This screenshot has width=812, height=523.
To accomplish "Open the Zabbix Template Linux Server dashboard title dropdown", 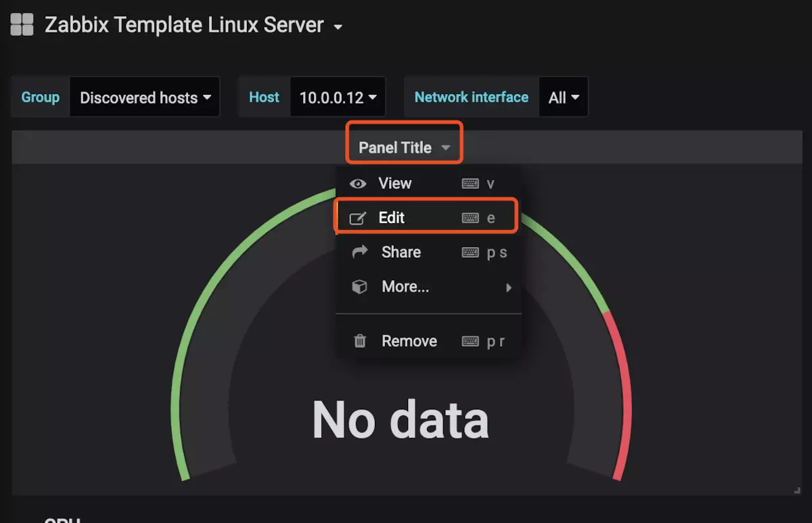I will 194,26.
